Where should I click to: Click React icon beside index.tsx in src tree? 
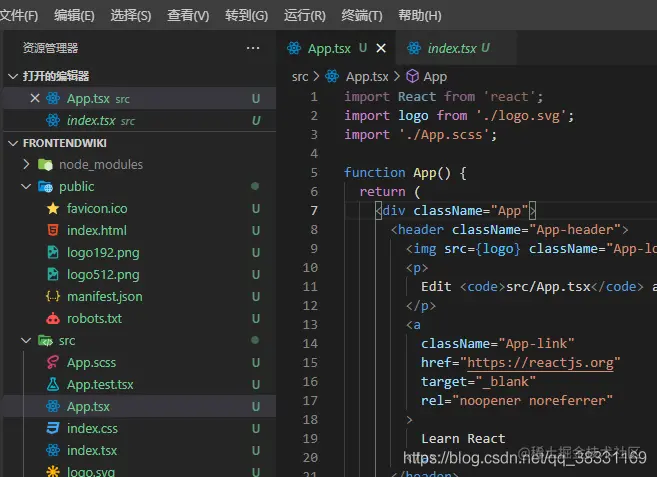click(x=53, y=450)
